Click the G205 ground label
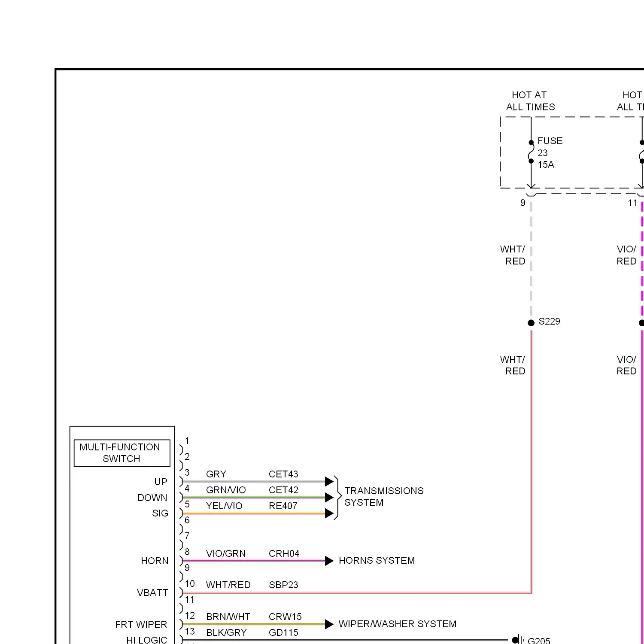 coord(539,641)
